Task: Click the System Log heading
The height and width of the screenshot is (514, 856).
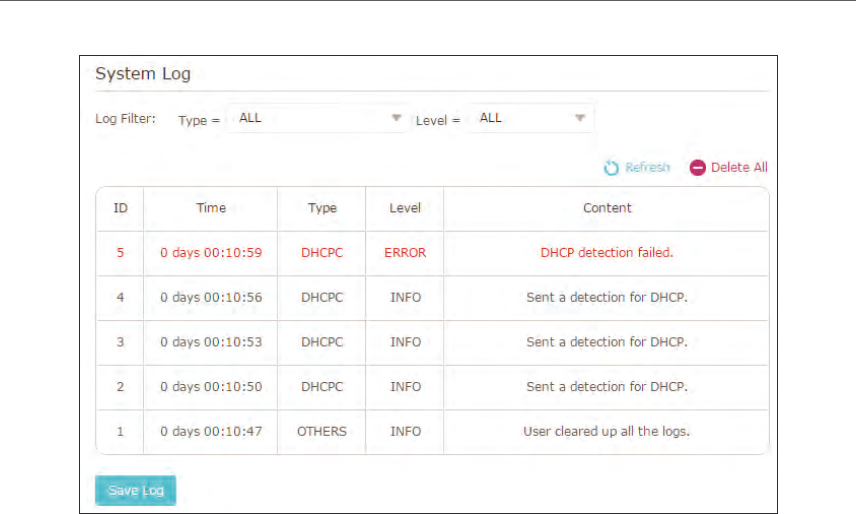Action: pos(143,74)
